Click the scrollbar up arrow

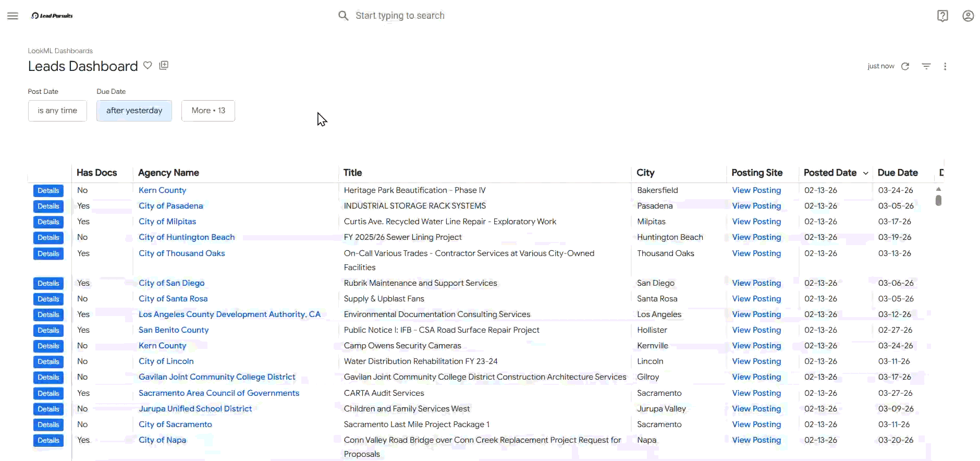point(938,189)
